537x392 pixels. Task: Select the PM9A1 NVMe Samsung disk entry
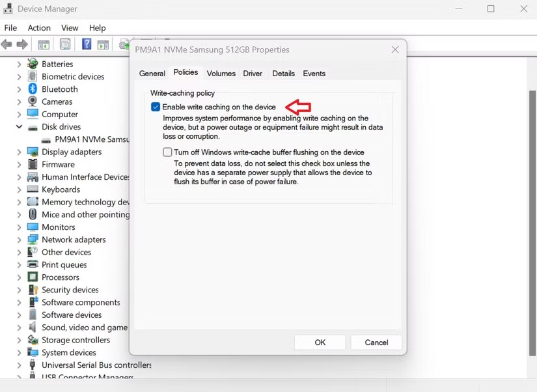(91, 139)
